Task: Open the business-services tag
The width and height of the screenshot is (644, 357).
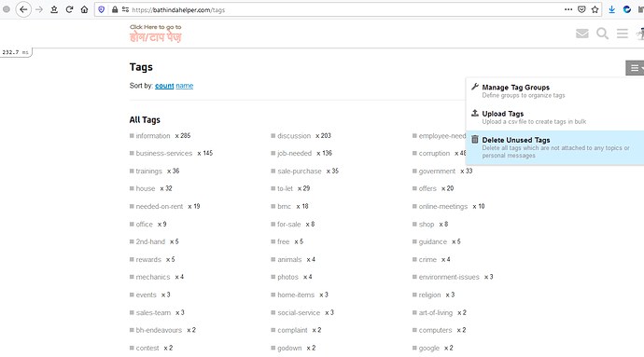Action: (164, 154)
